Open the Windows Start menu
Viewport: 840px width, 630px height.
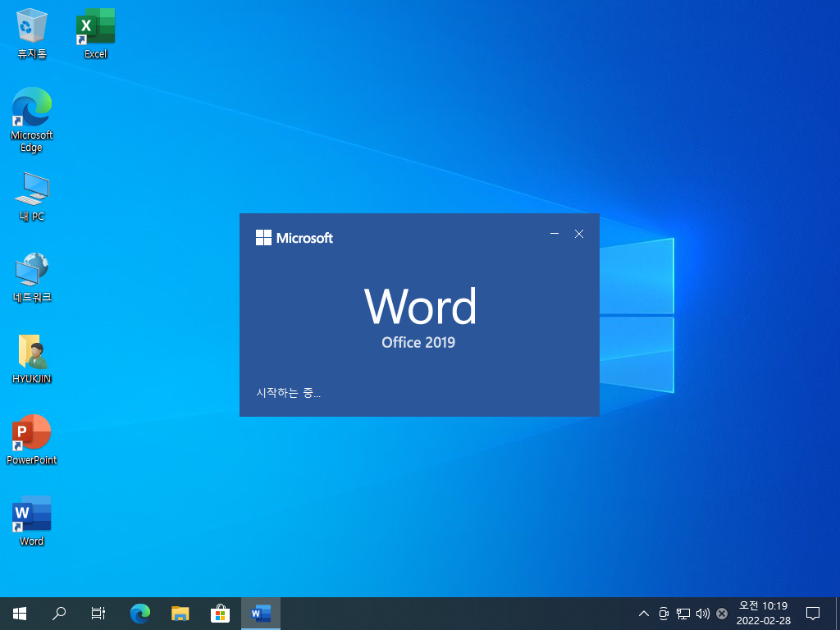tap(20, 614)
